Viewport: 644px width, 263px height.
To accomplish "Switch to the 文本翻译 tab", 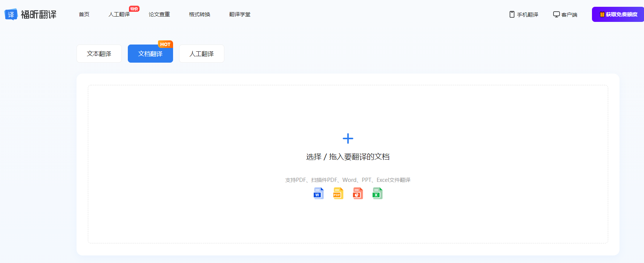I will tap(99, 54).
